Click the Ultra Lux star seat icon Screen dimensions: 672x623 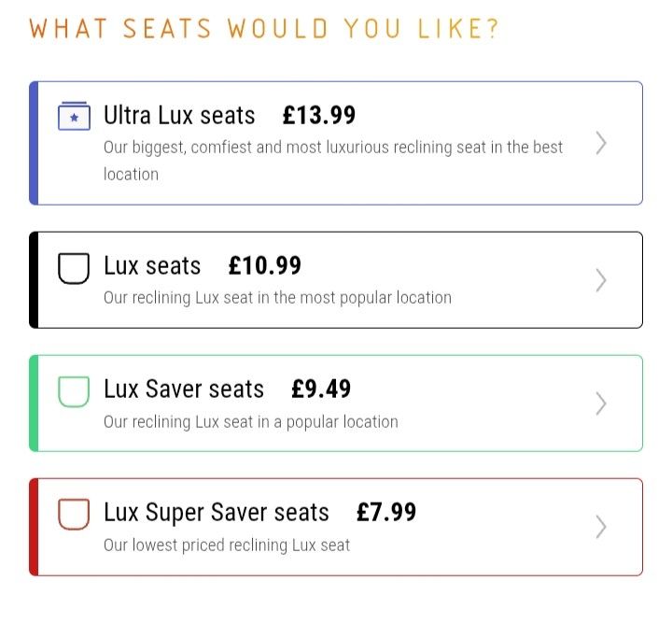pos(74,116)
